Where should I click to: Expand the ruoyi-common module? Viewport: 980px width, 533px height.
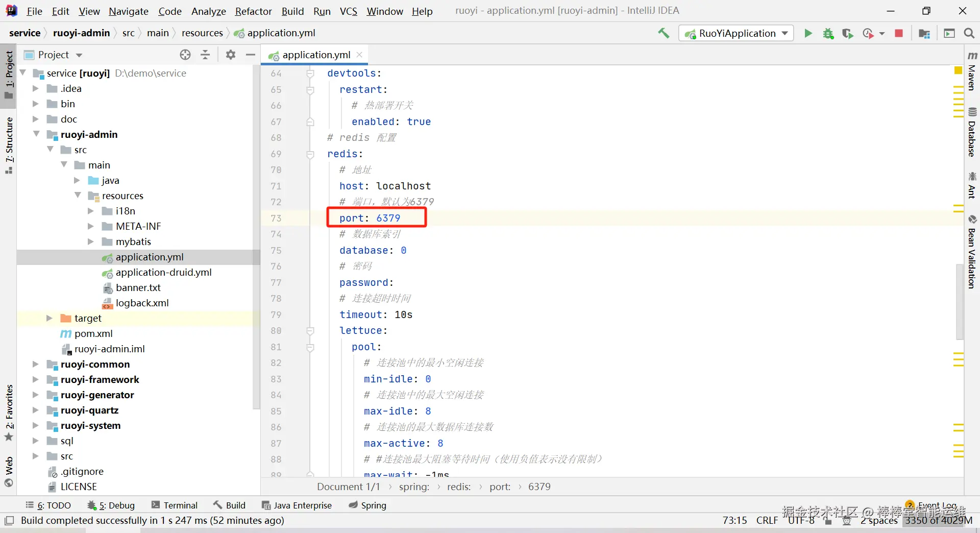[x=35, y=364]
